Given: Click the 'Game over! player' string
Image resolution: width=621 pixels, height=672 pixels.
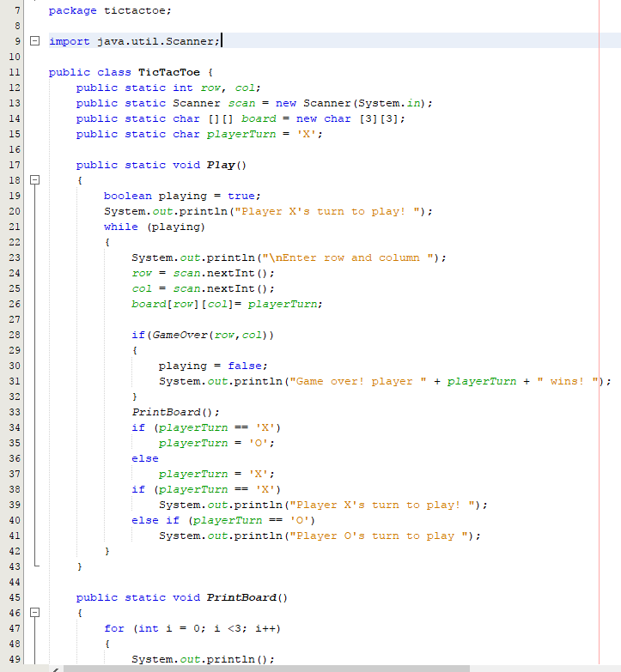Looking at the screenshot, I should (358, 381).
